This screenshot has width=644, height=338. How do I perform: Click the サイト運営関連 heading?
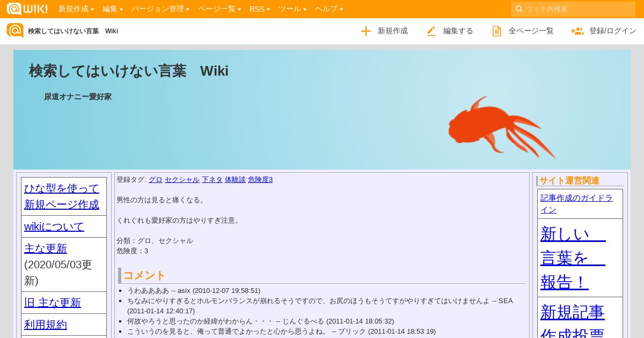pyautogui.click(x=569, y=181)
